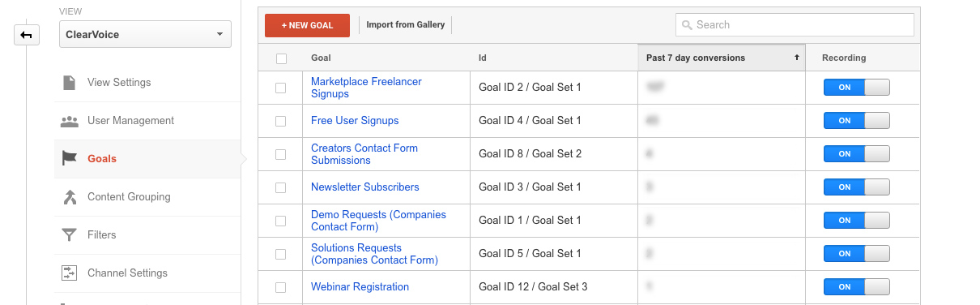Click the User Management people icon
Viewport: 980px width, 305px height.
[70, 121]
